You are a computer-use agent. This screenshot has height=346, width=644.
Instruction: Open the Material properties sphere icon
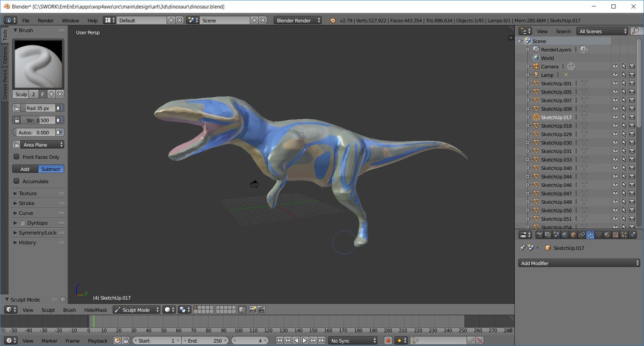[607, 235]
